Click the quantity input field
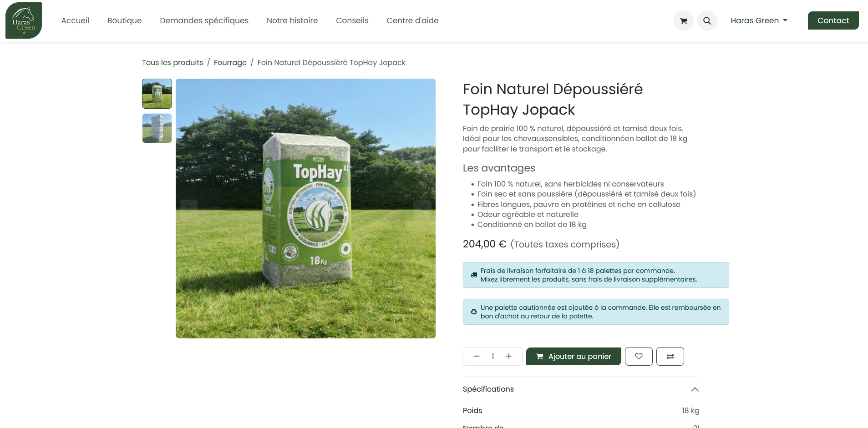868x428 pixels. coord(492,356)
